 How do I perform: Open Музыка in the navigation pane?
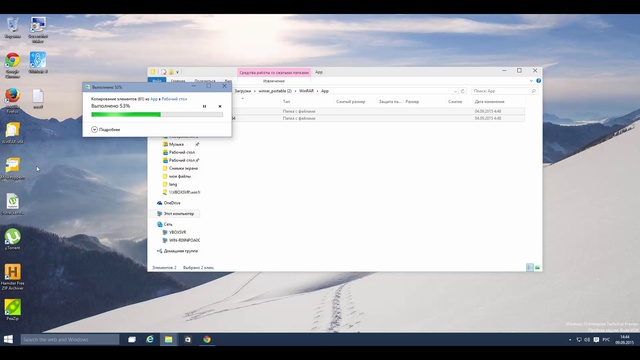tap(176, 144)
